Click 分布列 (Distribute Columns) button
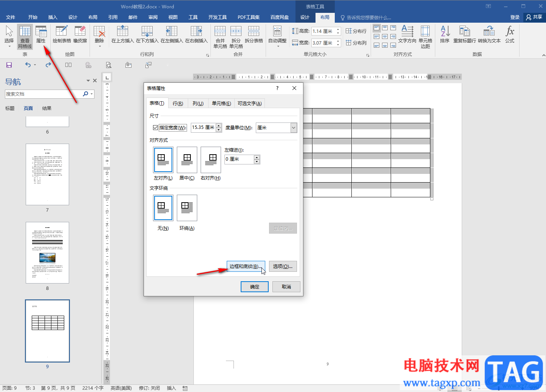Screen dimensions: 546x392 tap(356, 43)
